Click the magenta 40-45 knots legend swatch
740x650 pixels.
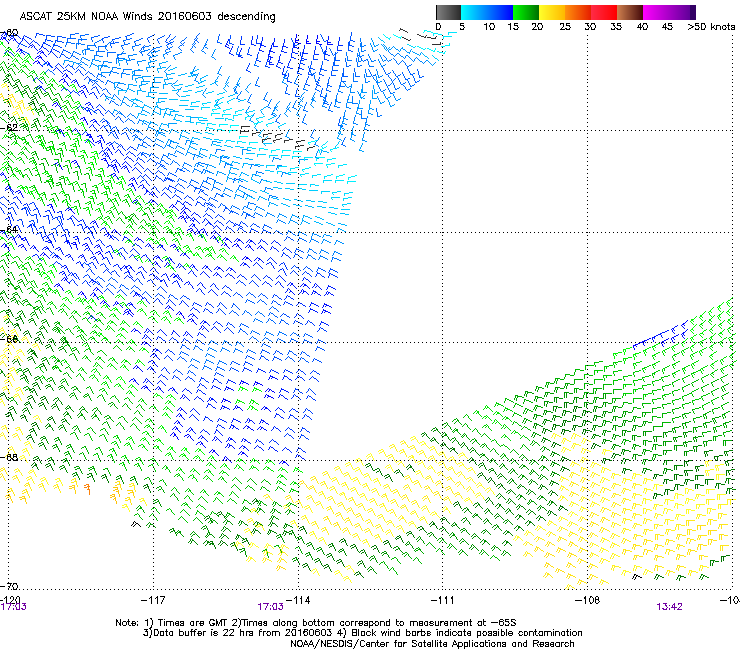coord(656,12)
